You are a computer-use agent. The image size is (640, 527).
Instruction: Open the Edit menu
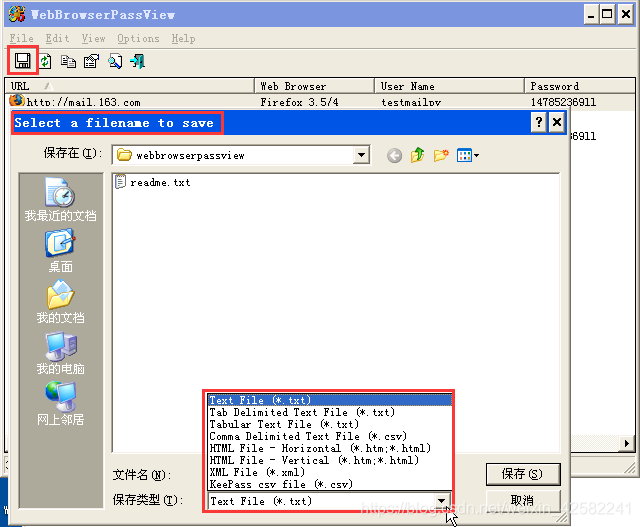[x=57, y=38]
